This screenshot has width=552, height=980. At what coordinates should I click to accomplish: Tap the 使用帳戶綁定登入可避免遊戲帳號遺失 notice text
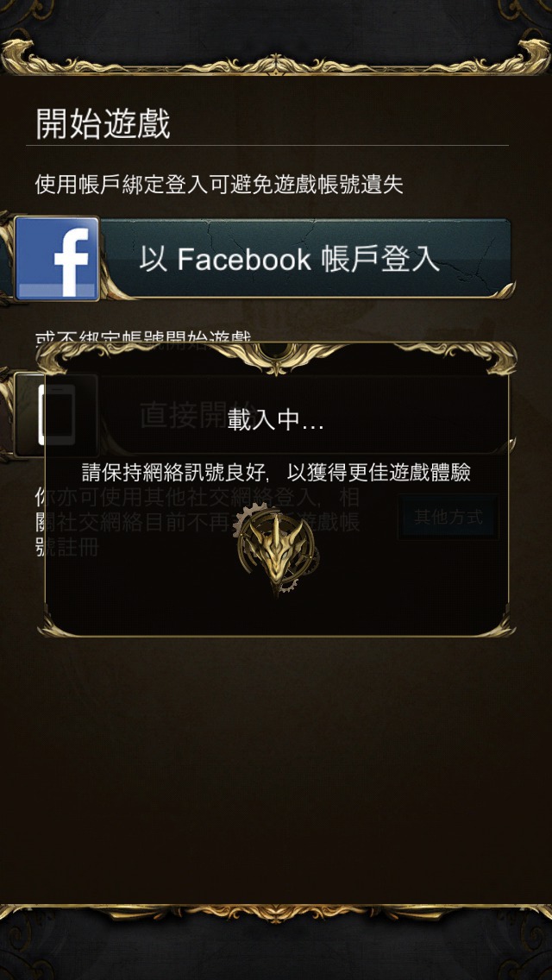pos(219,185)
